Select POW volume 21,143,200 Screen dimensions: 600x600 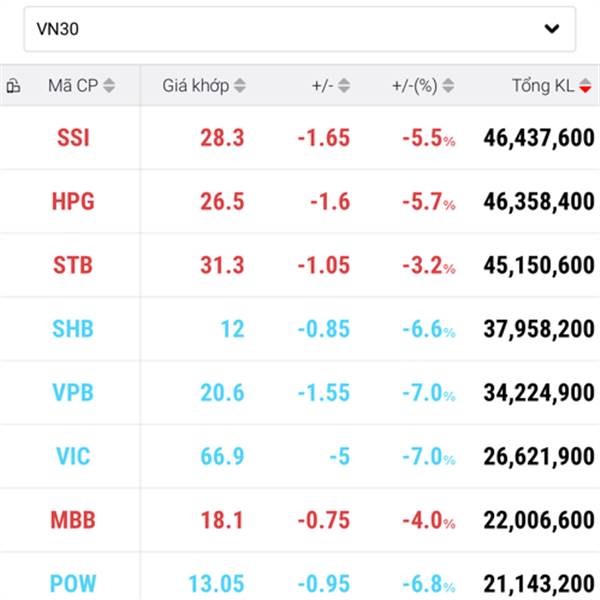coord(539,584)
